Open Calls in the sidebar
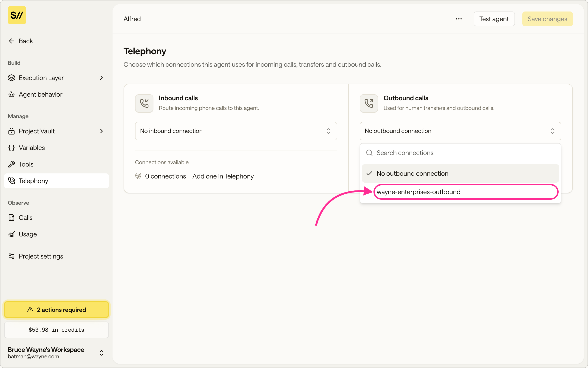Screen dimensions: 588x368 (x=56, y=218)
